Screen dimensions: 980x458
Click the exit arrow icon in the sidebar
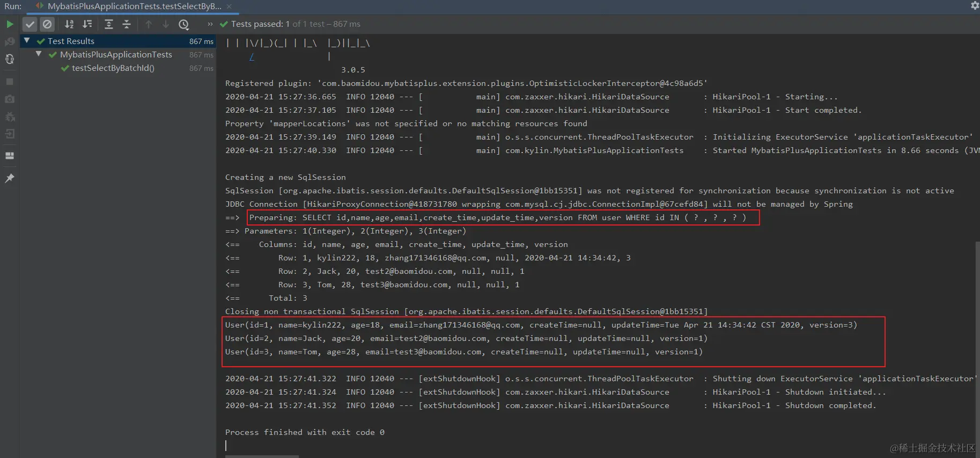(x=10, y=134)
